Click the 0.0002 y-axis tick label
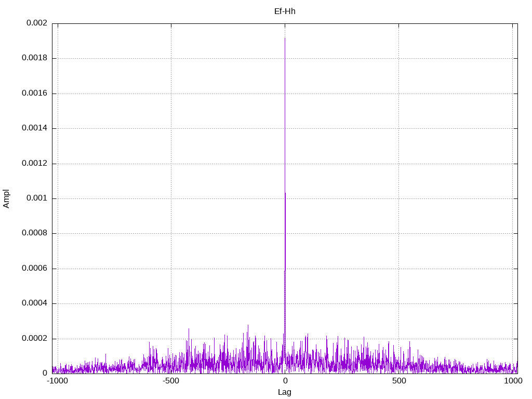The image size is (532, 399). [34, 339]
